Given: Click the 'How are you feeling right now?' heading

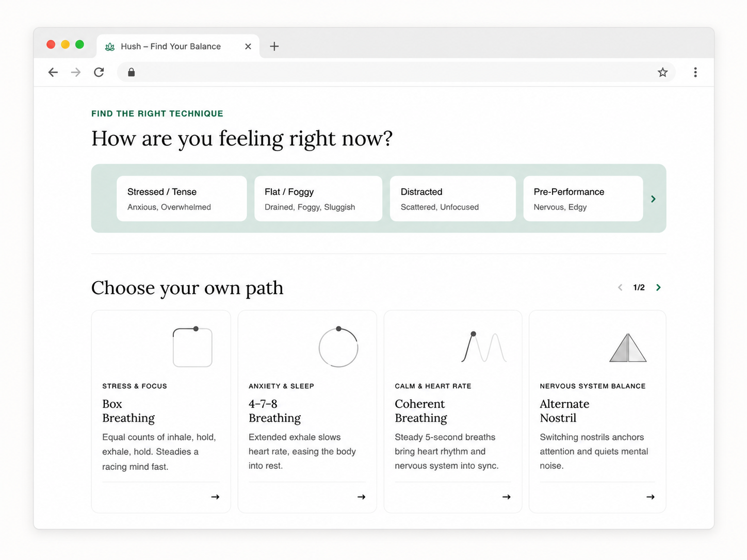Looking at the screenshot, I should click(x=242, y=139).
